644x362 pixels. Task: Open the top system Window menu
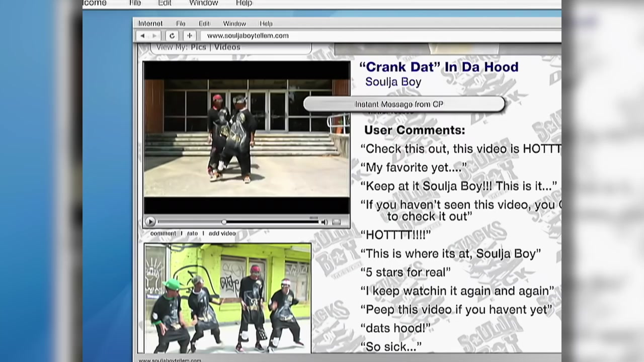click(x=203, y=3)
